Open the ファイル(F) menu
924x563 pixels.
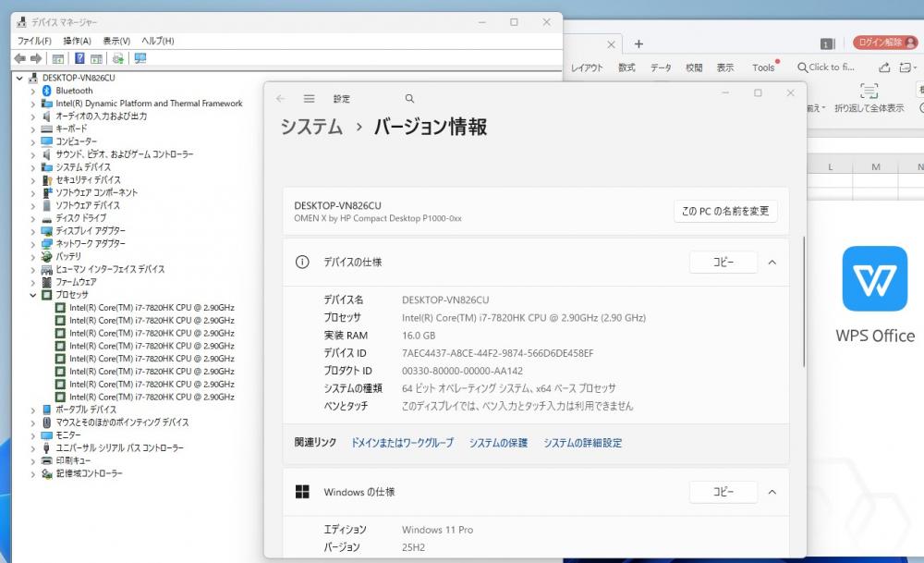pos(34,41)
